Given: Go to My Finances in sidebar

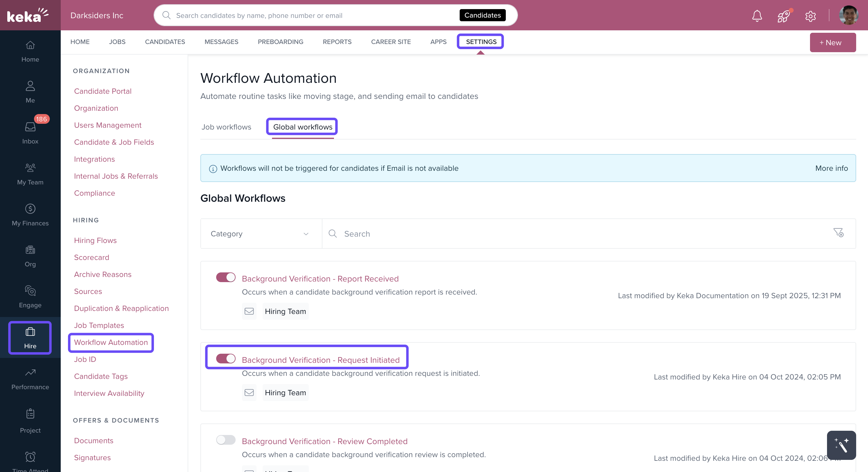Looking at the screenshot, I should coord(30,214).
